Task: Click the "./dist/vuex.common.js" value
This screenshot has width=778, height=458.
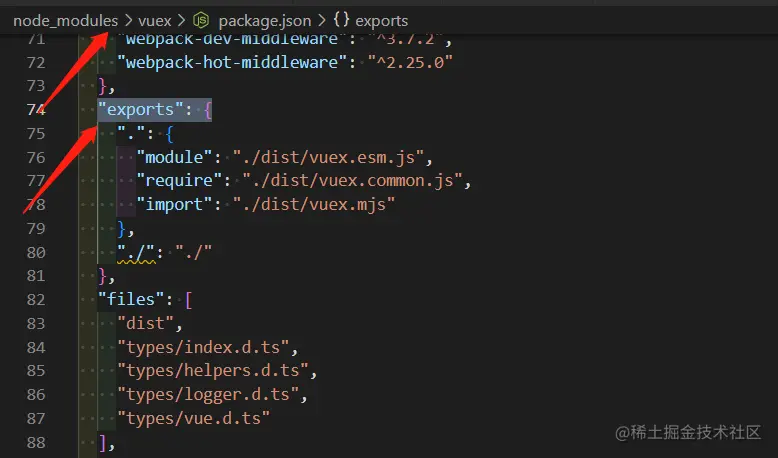Action: click(x=352, y=180)
